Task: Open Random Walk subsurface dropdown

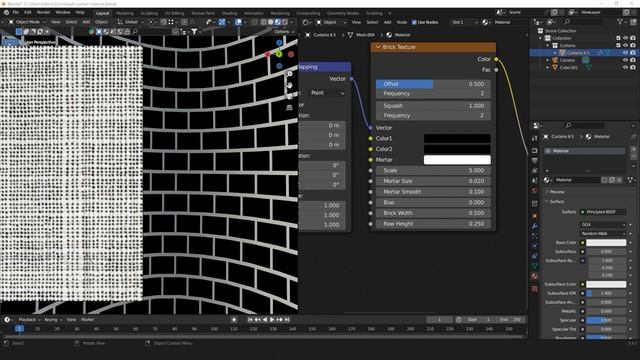Action: (603, 234)
